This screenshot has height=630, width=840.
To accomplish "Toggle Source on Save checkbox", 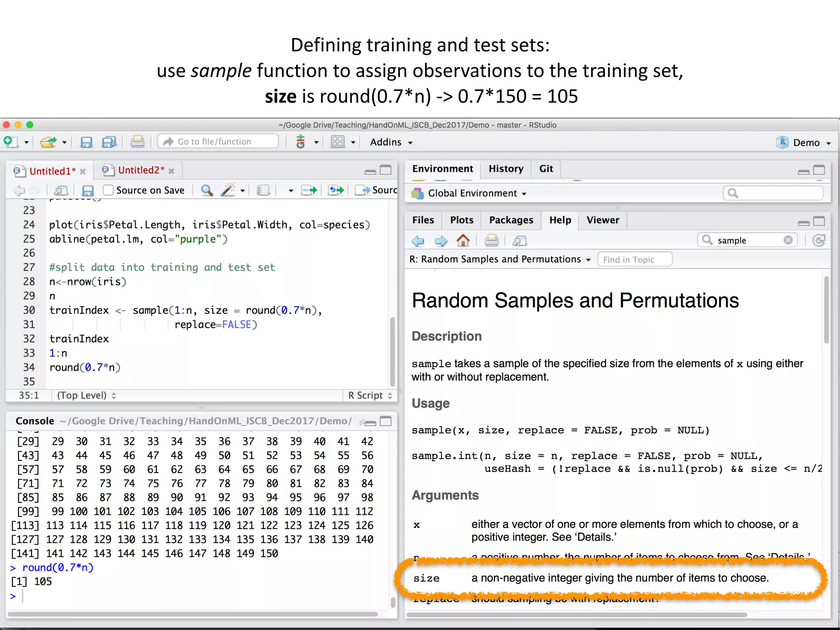I will pyautogui.click(x=108, y=190).
